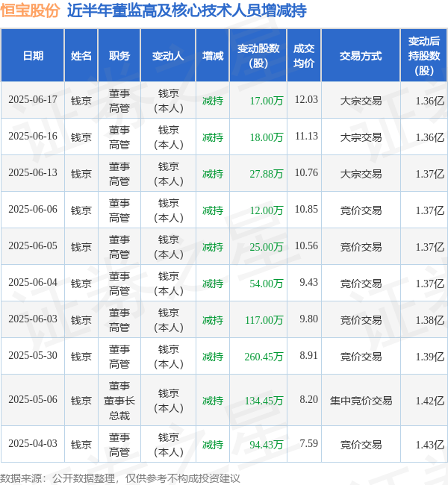The image size is (448, 485).
Task: Click the 变动股数(股) column header
Action: click(258, 56)
